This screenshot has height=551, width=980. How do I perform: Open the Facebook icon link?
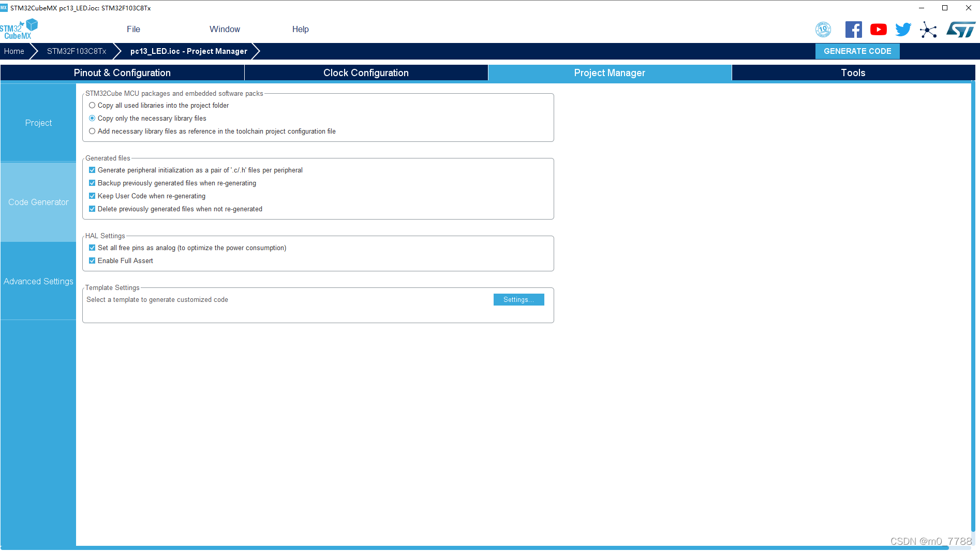[854, 30]
